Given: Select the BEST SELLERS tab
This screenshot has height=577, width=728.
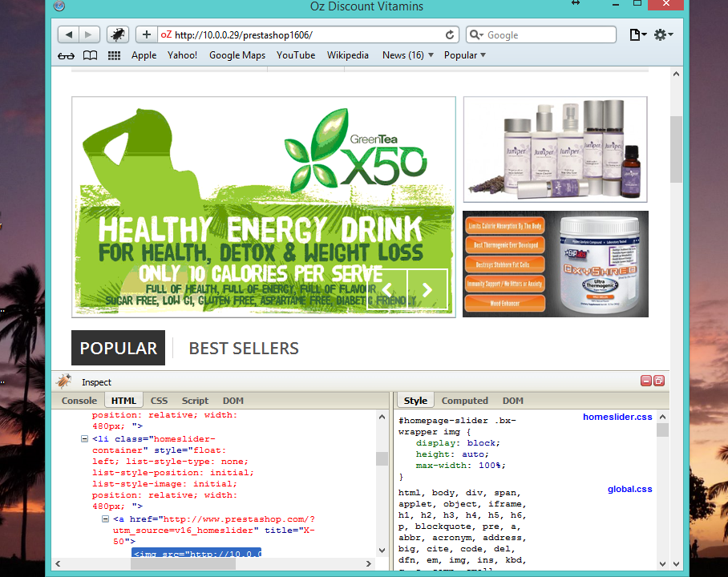Looking at the screenshot, I should 244,348.
